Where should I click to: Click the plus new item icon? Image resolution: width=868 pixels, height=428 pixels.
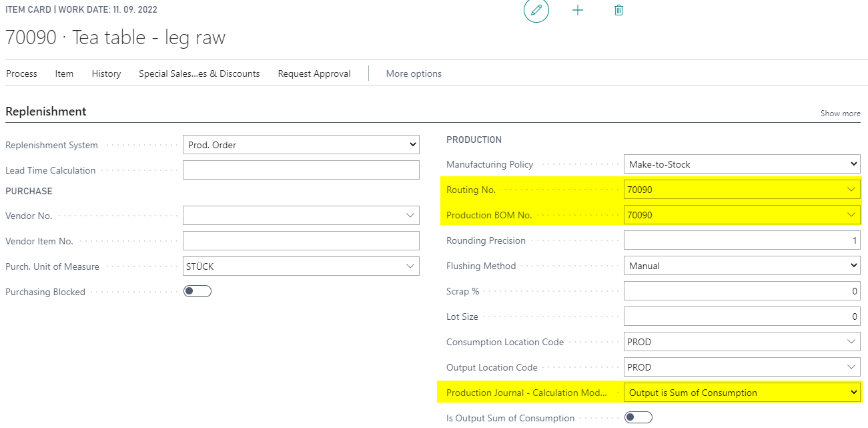[578, 11]
